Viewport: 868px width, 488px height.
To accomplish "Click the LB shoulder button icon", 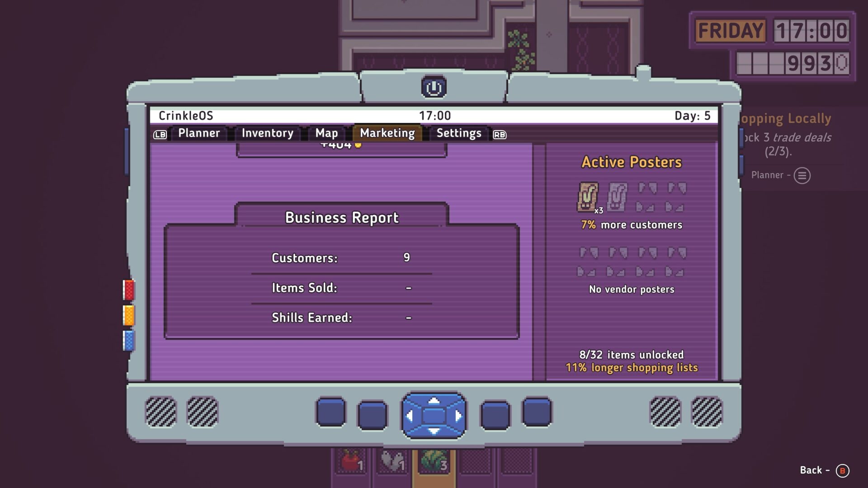I will [x=160, y=135].
